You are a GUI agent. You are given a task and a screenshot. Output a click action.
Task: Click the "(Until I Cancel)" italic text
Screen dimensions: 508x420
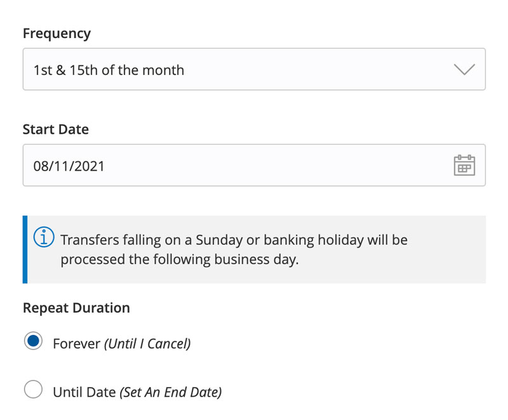pyautogui.click(x=147, y=344)
